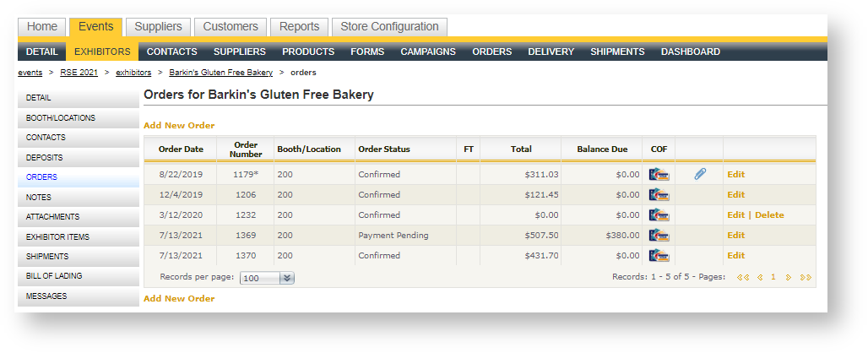Select CAMPAIGNS in the events submenu
The height and width of the screenshot is (353, 868).
(x=428, y=52)
